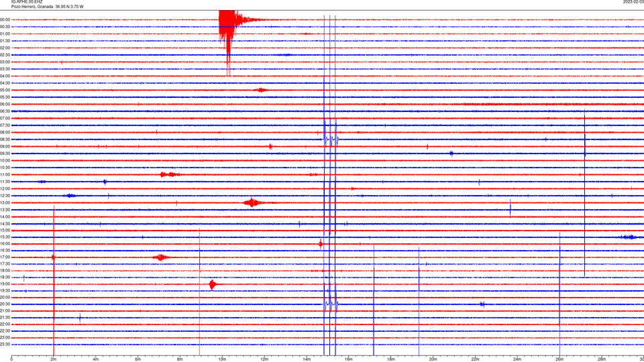This screenshot has height=362, width=644.
Task: Pick the 21:30 trace label
Action: (x=5, y=318)
